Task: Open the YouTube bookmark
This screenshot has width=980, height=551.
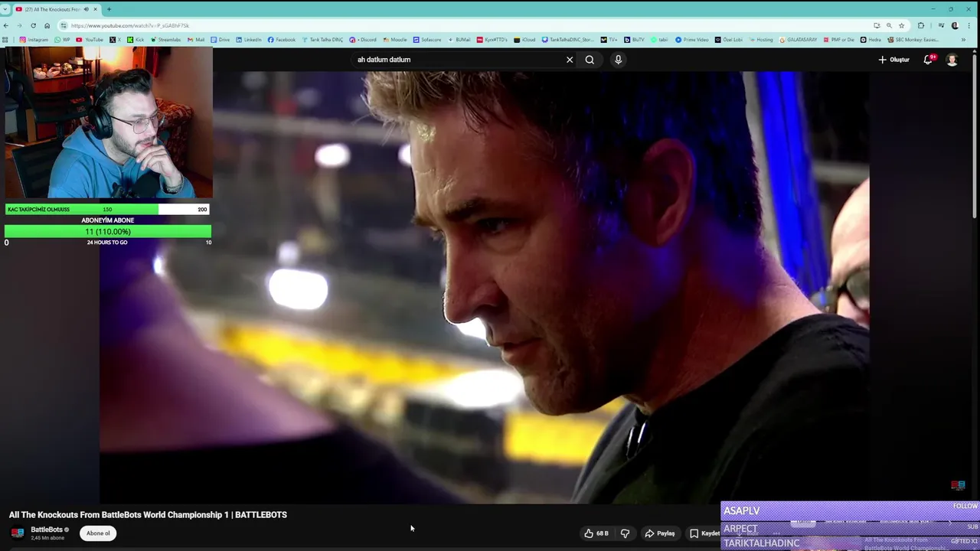Action: 90,40
